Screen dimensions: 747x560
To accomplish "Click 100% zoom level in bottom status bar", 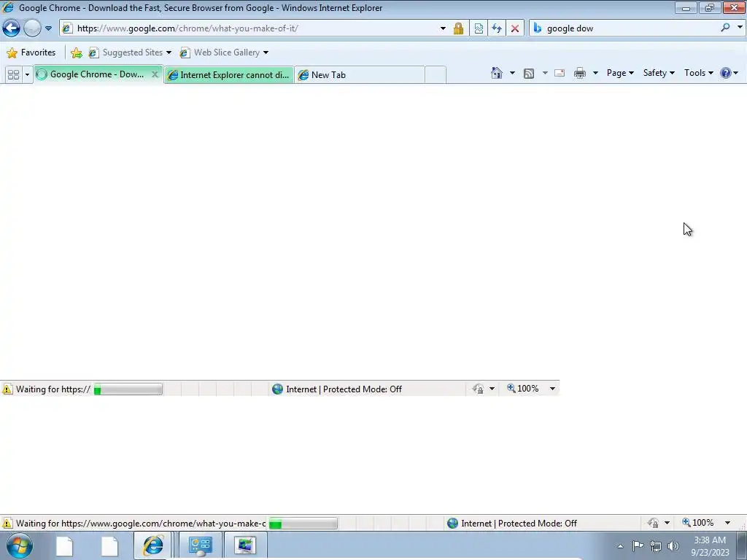I will tap(698, 523).
